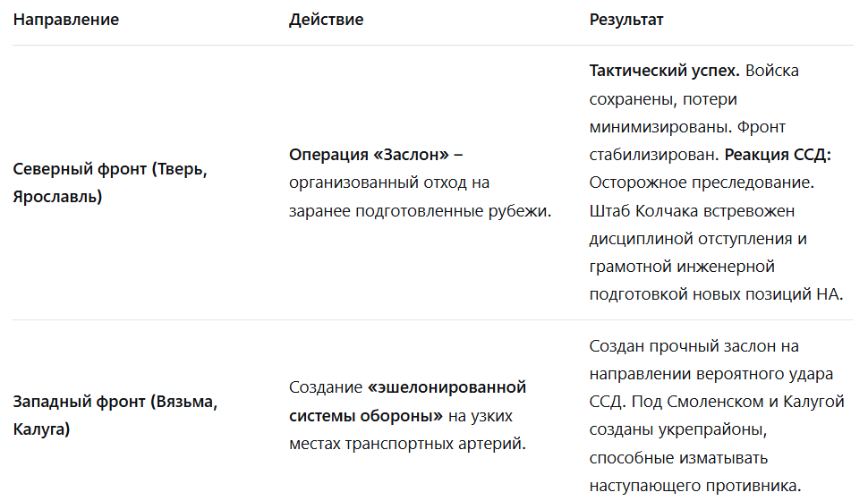Click the line подготовкой новых позиций НА

tap(716, 294)
